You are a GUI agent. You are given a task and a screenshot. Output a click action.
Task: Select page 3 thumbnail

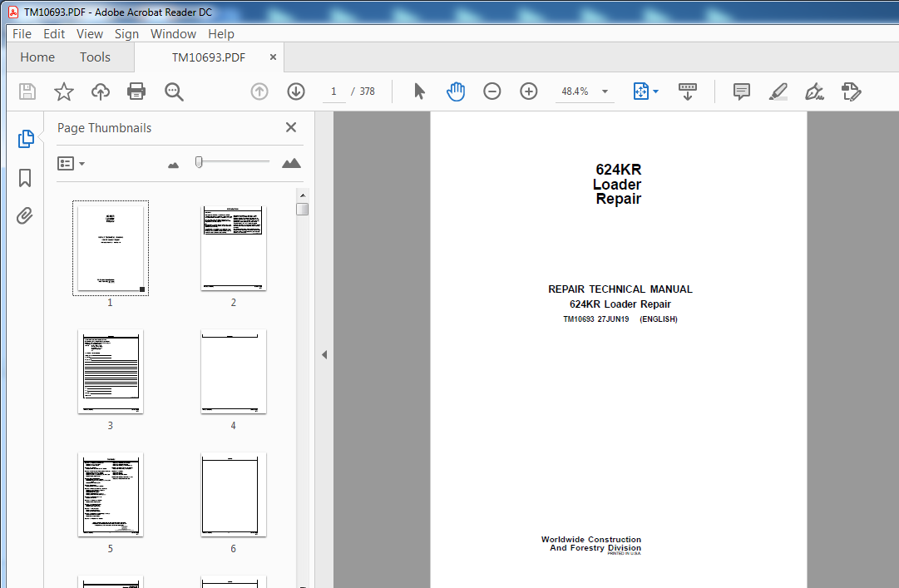[x=110, y=372]
